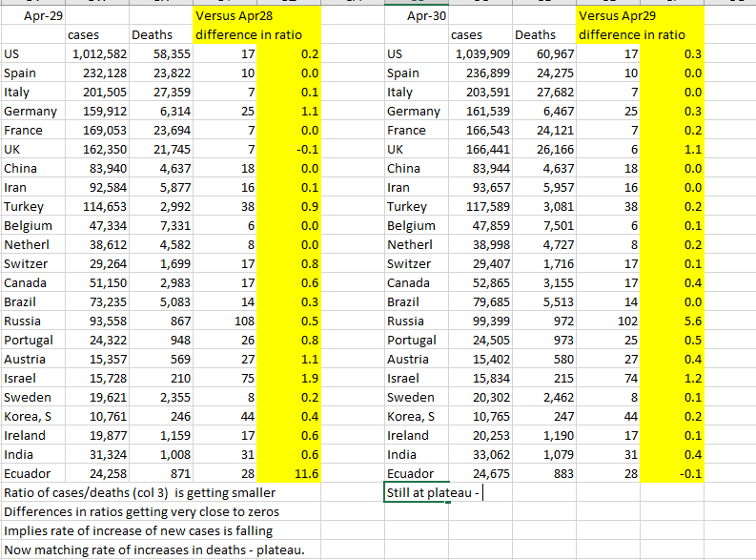Click Iran deaths 5,877

click(x=161, y=188)
